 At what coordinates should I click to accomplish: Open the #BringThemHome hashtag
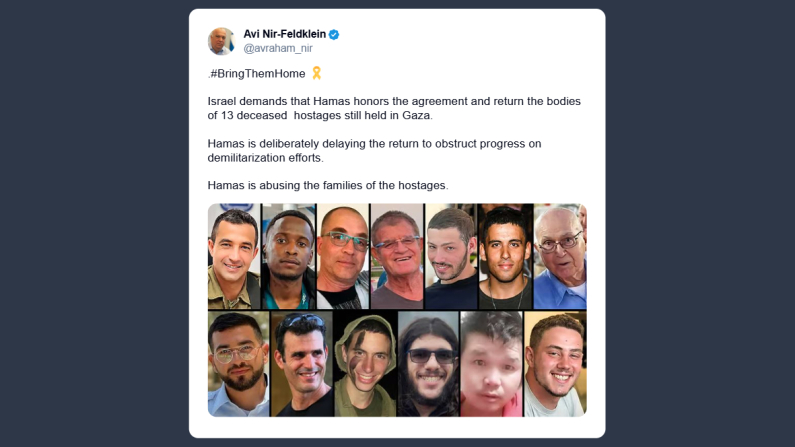pos(258,73)
